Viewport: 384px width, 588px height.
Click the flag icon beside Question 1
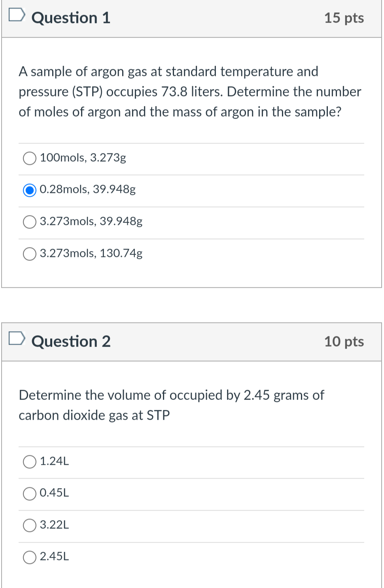pos(17,16)
